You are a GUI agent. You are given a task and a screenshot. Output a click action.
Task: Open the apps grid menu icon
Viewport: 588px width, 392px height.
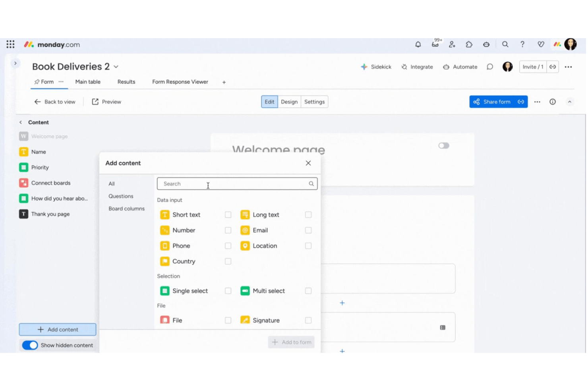(x=10, y=44)
